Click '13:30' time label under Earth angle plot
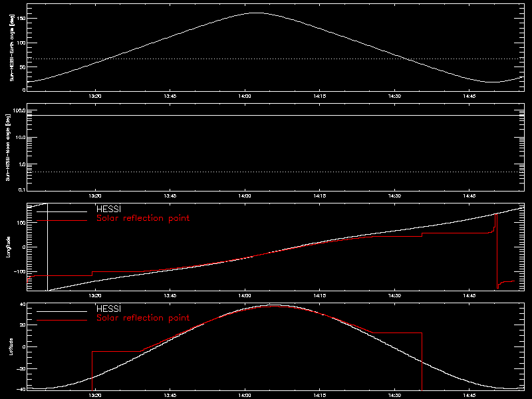 95,96
